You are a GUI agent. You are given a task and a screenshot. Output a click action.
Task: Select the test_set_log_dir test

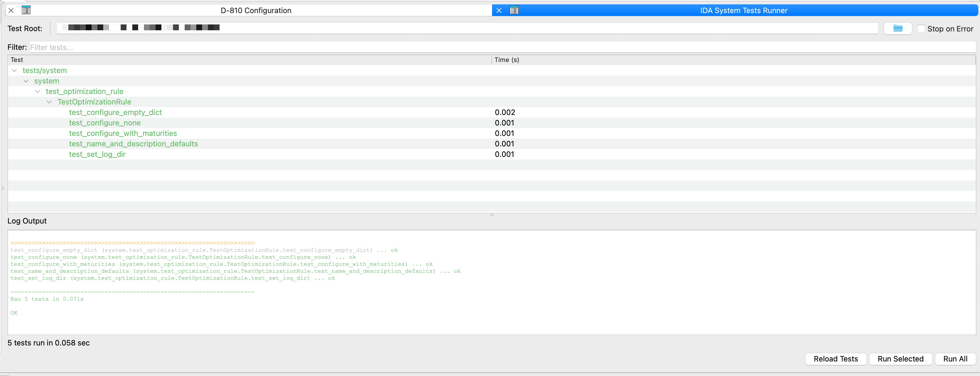coord(97,154)
